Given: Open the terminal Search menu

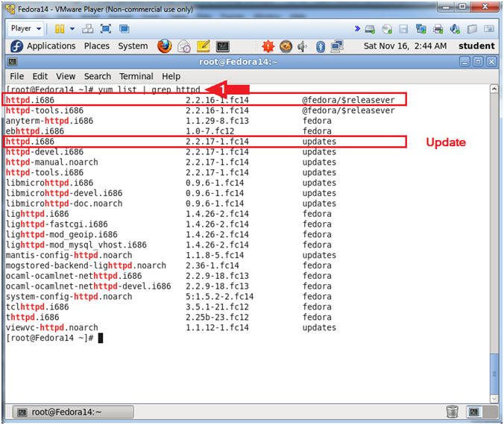Looking at the screenshot, I should coord(98,77).
